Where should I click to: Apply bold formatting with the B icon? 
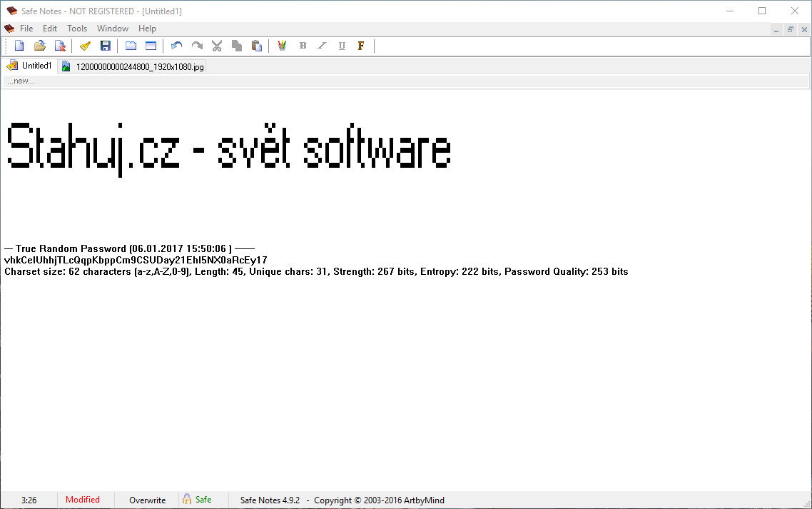click(x=303, y=46)
